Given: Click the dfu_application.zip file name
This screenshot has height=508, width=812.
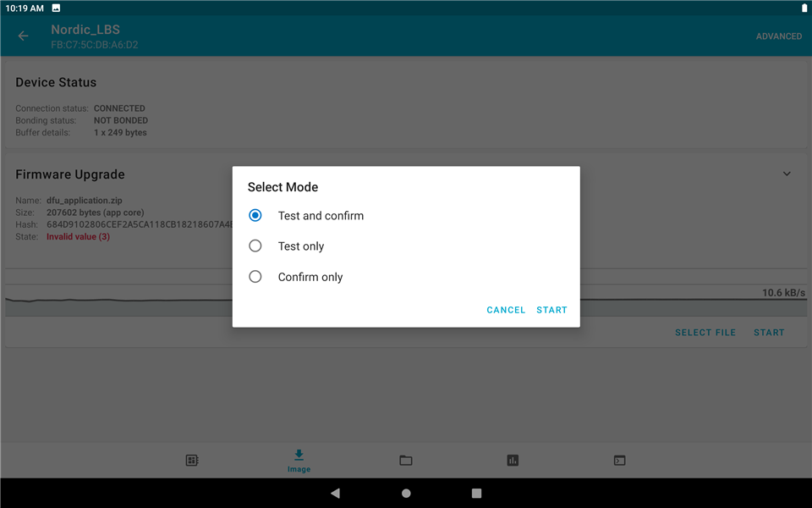Looking at the screenshot, I should tap(85, 200).
